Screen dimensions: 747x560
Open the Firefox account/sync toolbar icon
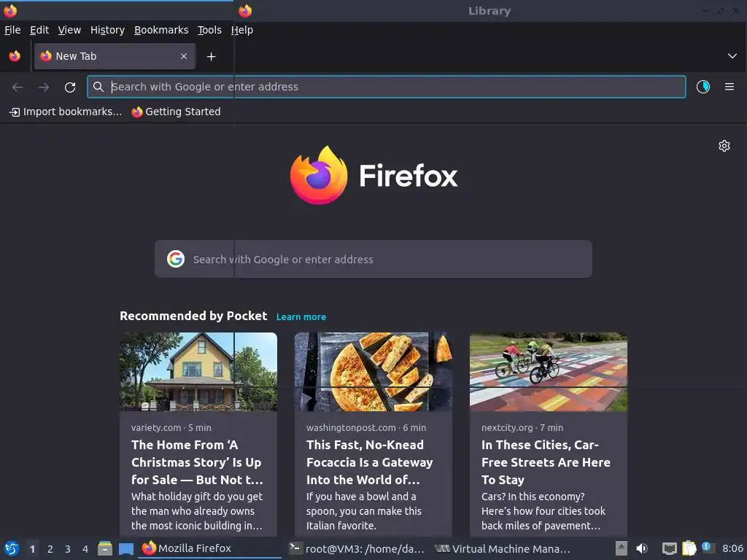703,87
